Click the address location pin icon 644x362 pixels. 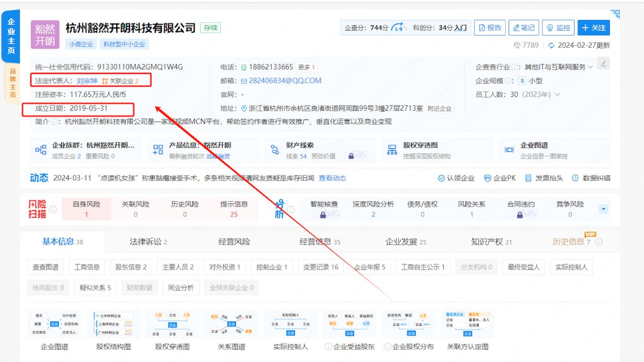point(245,109)
